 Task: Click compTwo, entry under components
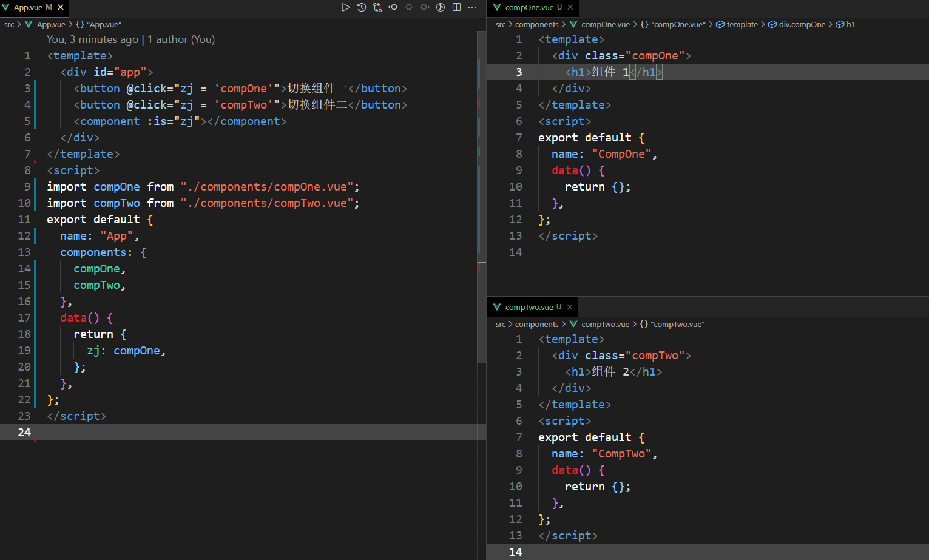coord(100,285)
